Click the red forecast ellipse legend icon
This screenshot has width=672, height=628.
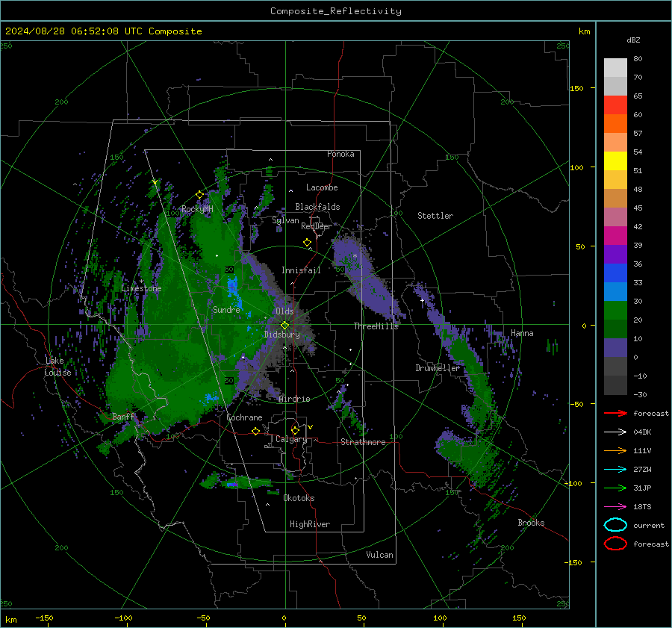615,544
